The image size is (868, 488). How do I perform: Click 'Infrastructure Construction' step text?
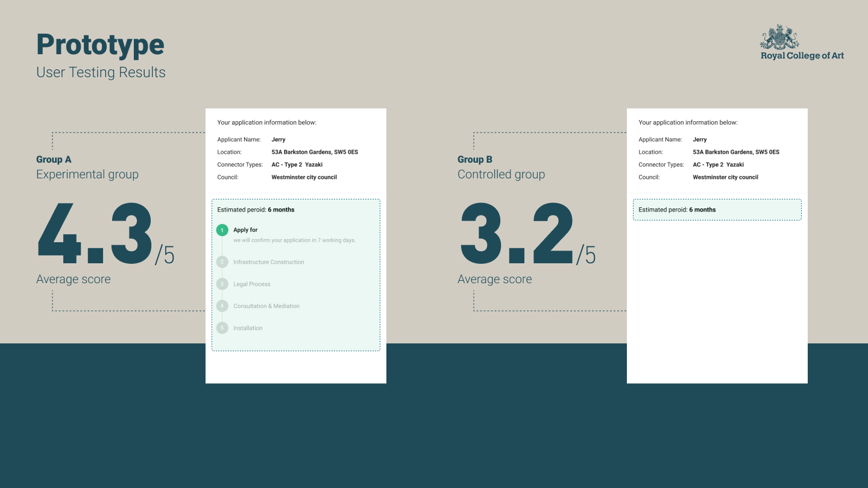coord(269,262)
